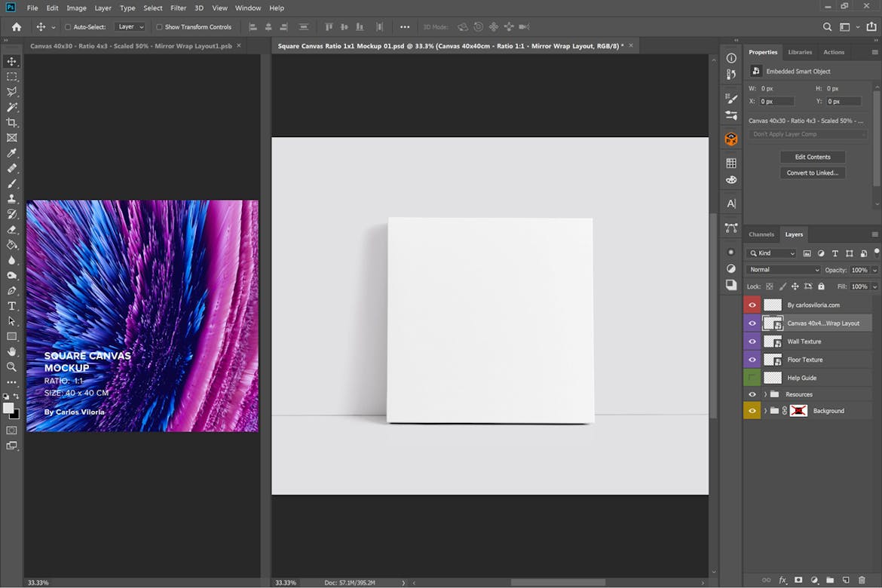Select the Eyedropper tool
Screen dimensions: 882x588
click(x=11, y=153)
